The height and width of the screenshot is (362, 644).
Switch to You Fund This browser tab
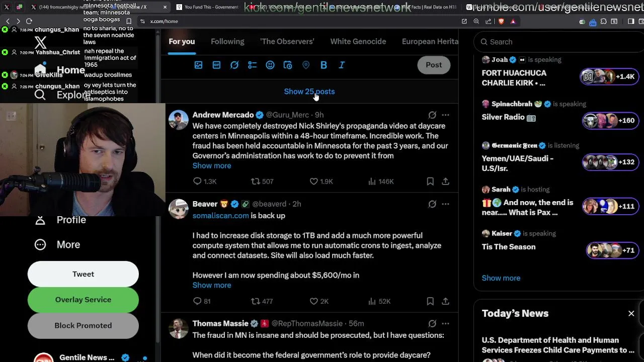[207, 7]
